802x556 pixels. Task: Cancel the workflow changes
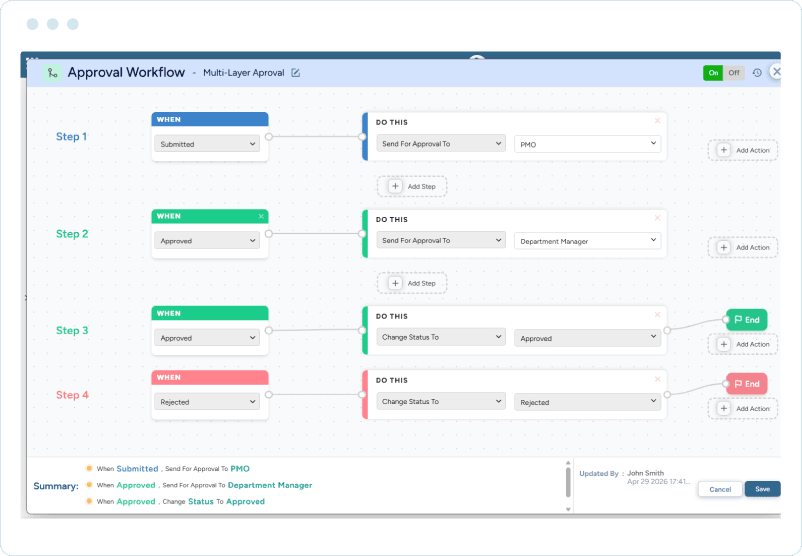[720, 489]
